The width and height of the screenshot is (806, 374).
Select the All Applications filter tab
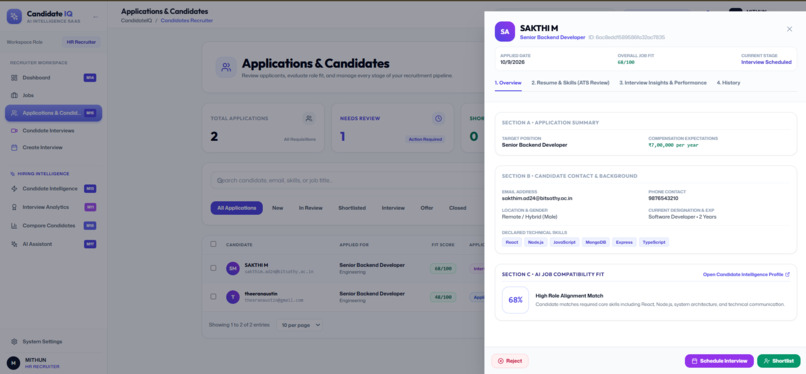pyautogui.click(x=236, y=208)
